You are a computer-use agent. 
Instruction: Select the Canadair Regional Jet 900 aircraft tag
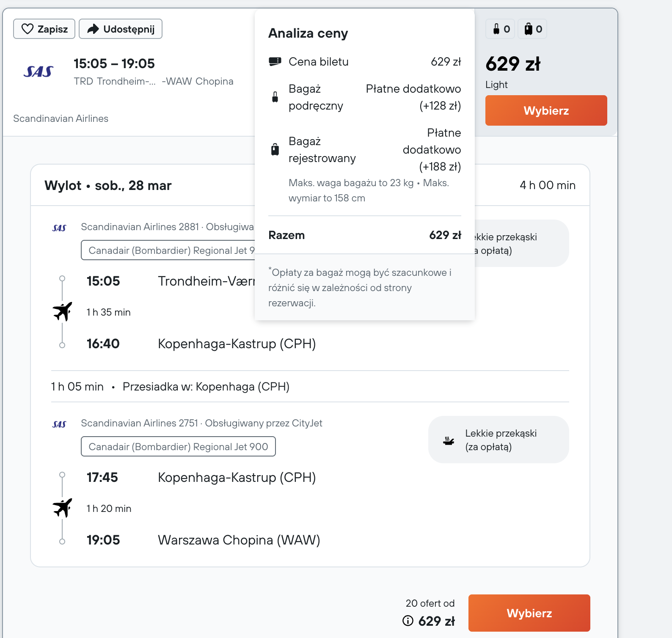point(178,447)
